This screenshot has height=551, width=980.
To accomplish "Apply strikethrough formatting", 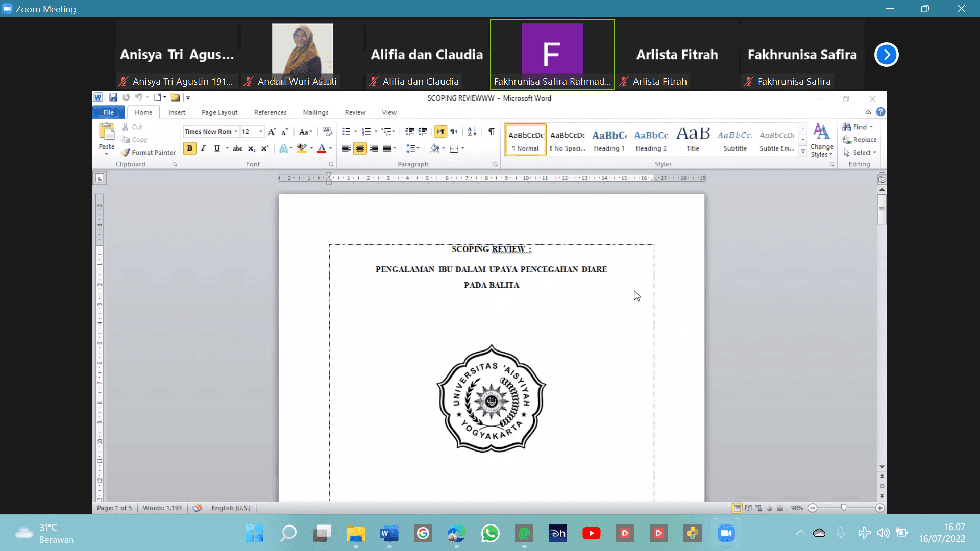I will pos(238,148).
